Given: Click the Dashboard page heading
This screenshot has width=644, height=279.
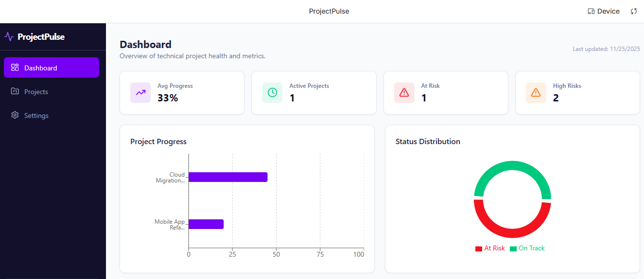Looking at the screenshot, I should tap(145, 45).
